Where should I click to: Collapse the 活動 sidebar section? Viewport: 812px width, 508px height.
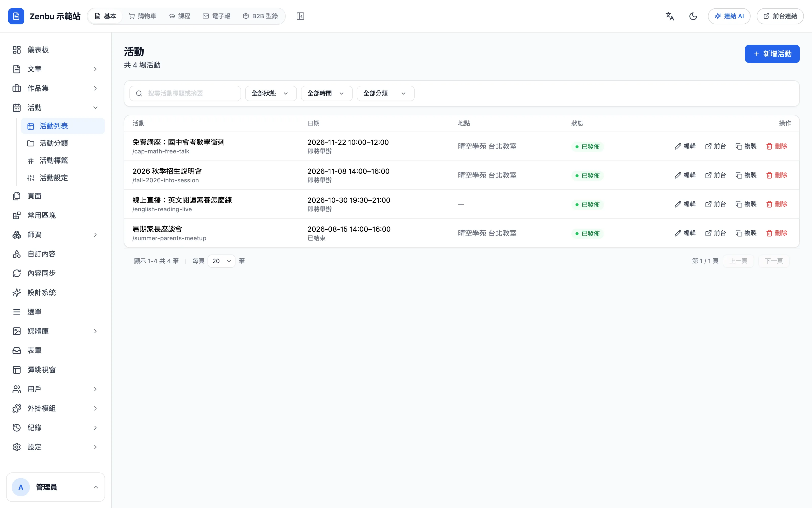tap(56, 107)
